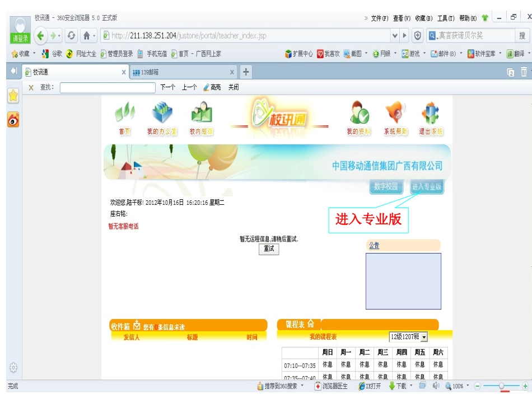Image resolution: width=532 pixels, height=399 pixels.
Task: Zoom out with the minus icon
Action: point(477,386)
